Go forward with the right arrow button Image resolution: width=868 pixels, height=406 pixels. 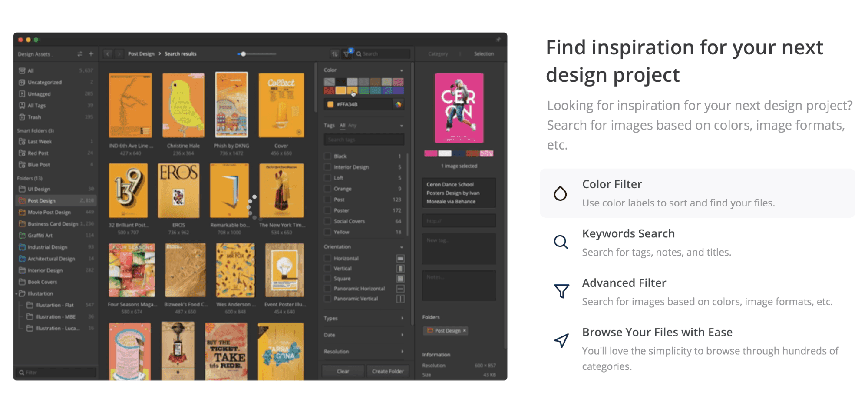click(x=119, y=54)
